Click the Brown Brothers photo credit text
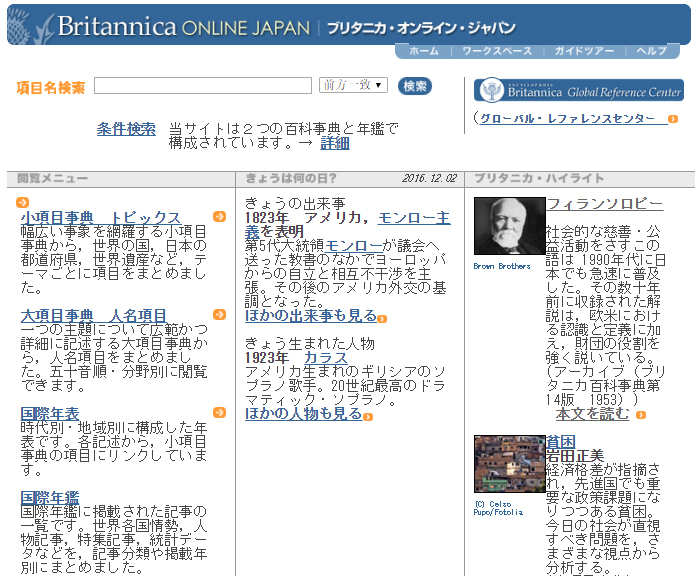This screenshot has width=699, height=576. tap(502, 266)
